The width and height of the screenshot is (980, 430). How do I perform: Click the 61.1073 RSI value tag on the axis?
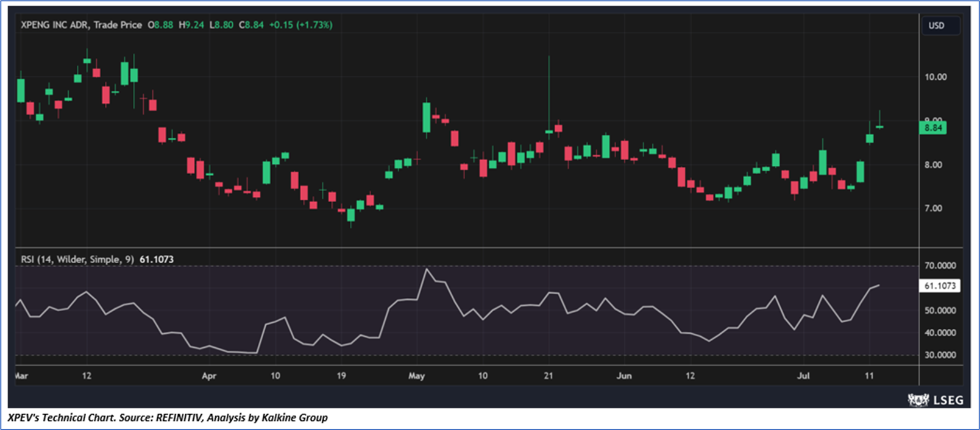939,286
